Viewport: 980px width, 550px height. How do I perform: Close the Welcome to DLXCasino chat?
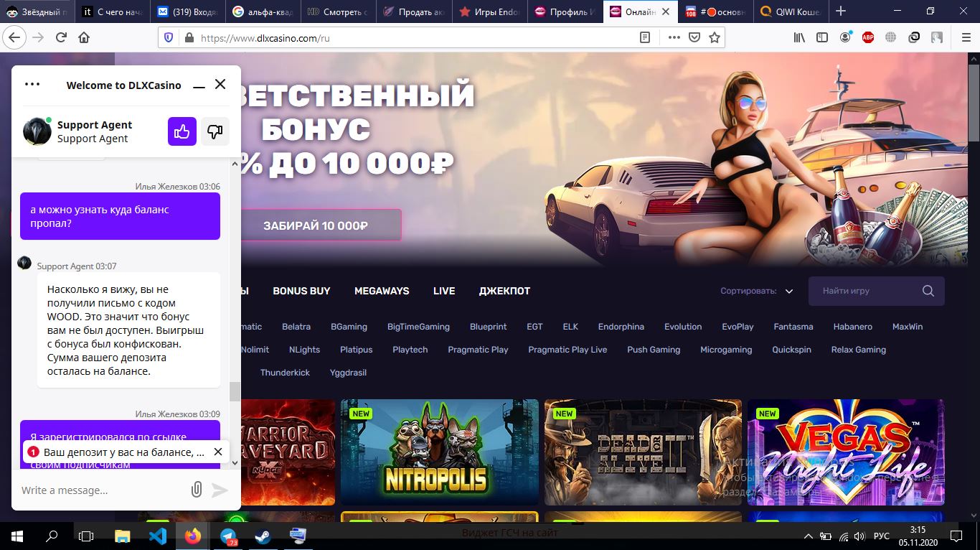point(220,84)
